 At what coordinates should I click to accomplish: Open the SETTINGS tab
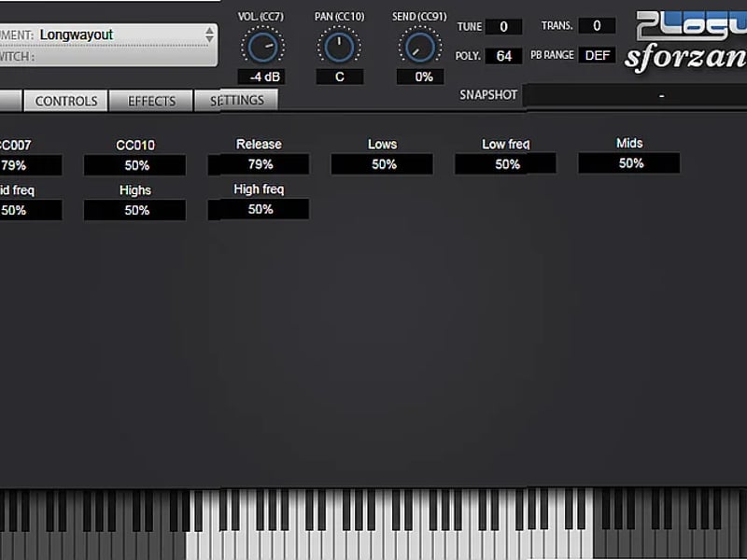[236, 100]
